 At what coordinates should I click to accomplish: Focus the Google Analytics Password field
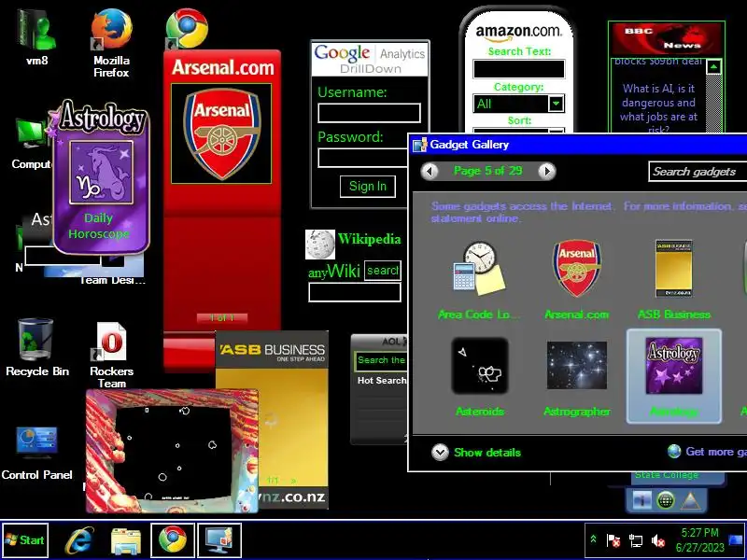(363, 158)
